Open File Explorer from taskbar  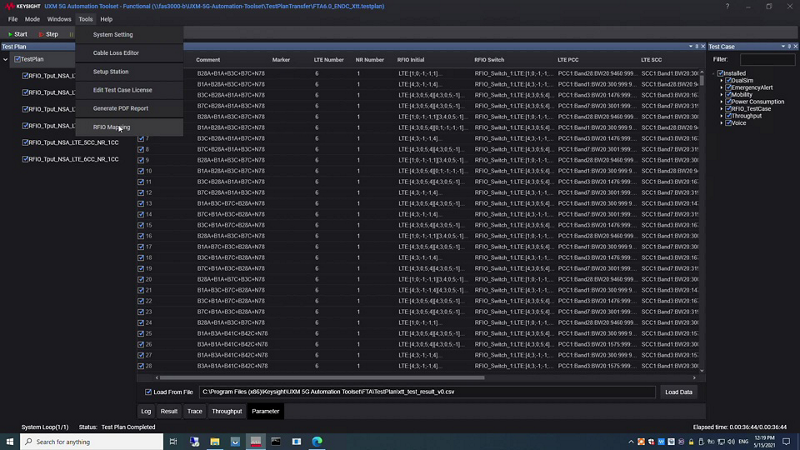coord(215,441)
